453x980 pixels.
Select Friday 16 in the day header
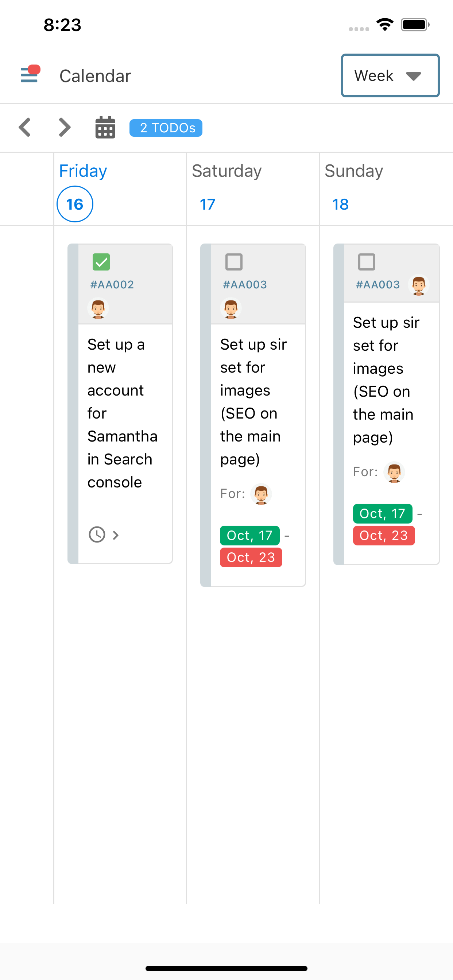(x=75, y=204)
